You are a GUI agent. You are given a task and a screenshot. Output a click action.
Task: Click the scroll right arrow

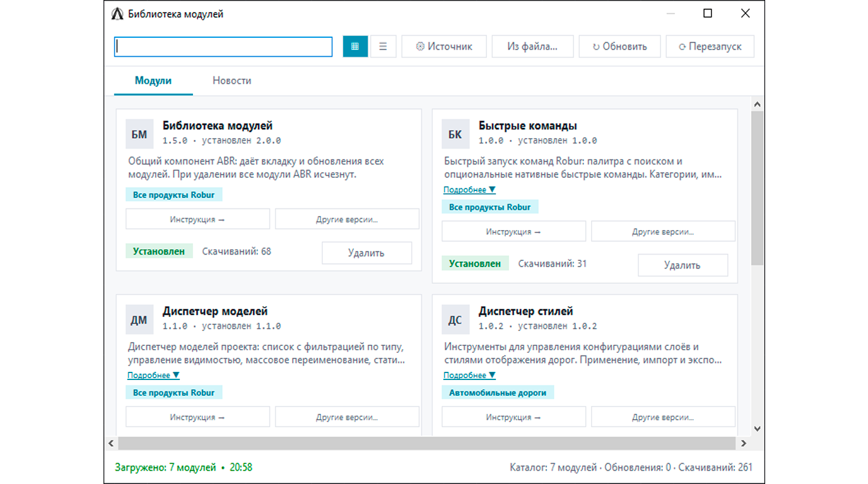[743, 443]
